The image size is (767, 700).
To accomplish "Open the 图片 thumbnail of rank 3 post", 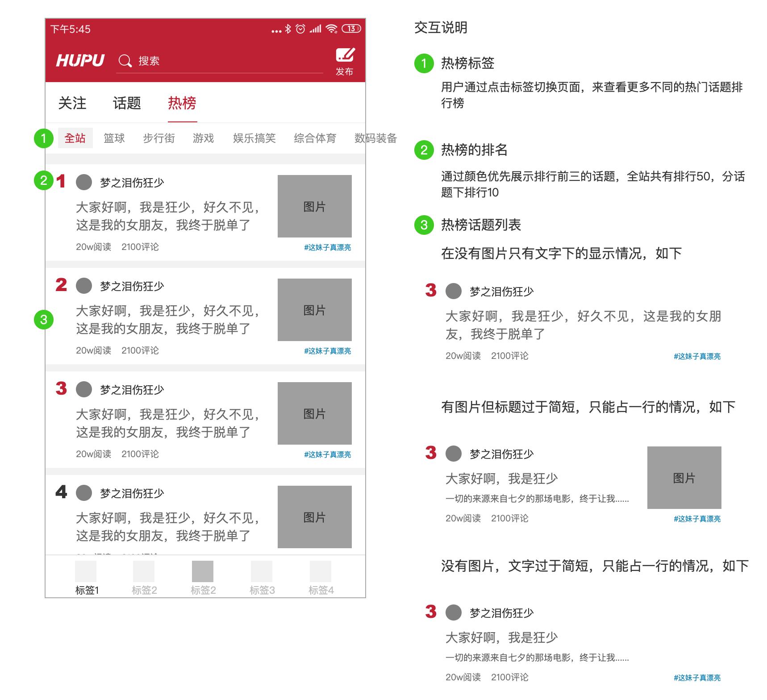I will click(314, 414).
